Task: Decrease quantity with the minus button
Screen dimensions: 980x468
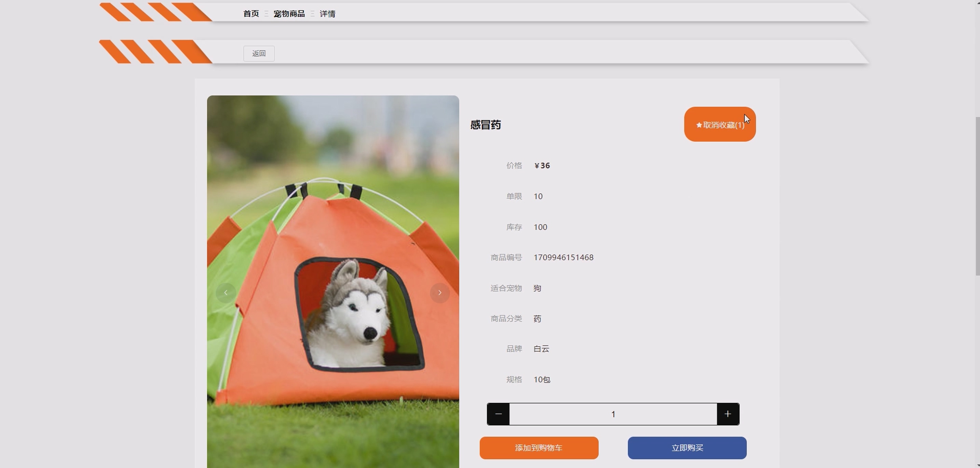Action: click(498, 414)
